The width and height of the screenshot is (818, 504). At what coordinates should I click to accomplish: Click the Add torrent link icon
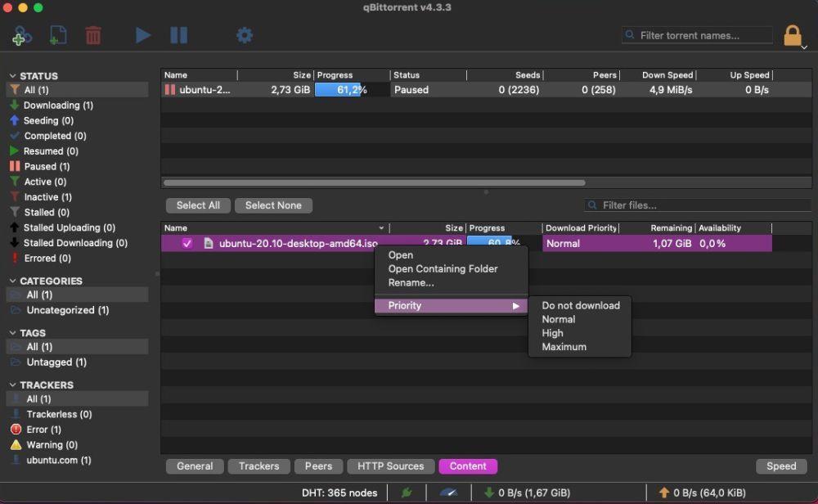pyautogui.click(x=21, y=35)
